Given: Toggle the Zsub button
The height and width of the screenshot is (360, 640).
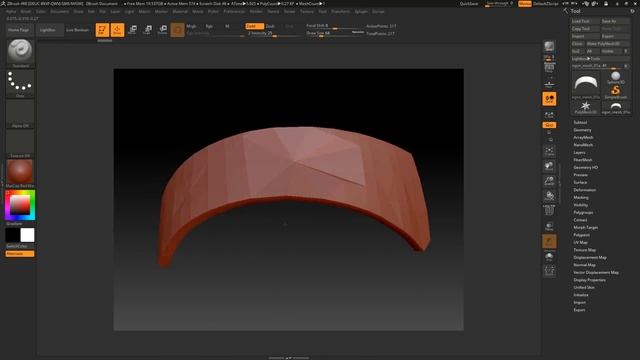Looking at the screenshot, I should point(270,26).
